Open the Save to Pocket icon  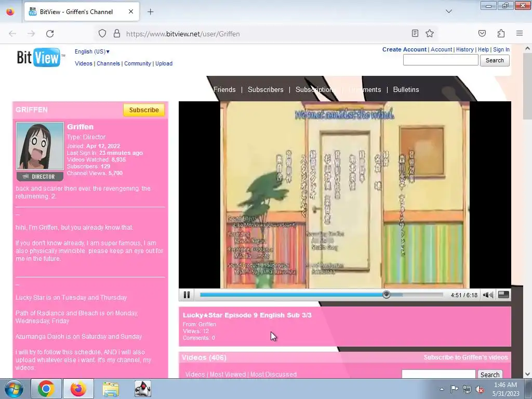[482, 33]
